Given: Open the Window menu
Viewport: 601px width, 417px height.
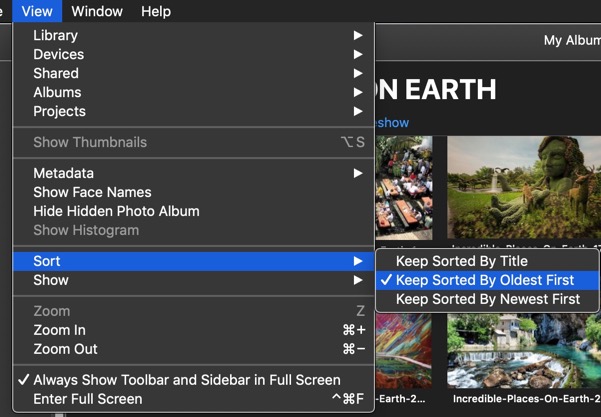Looking at the screenshot, I should [x=97, y=11].
